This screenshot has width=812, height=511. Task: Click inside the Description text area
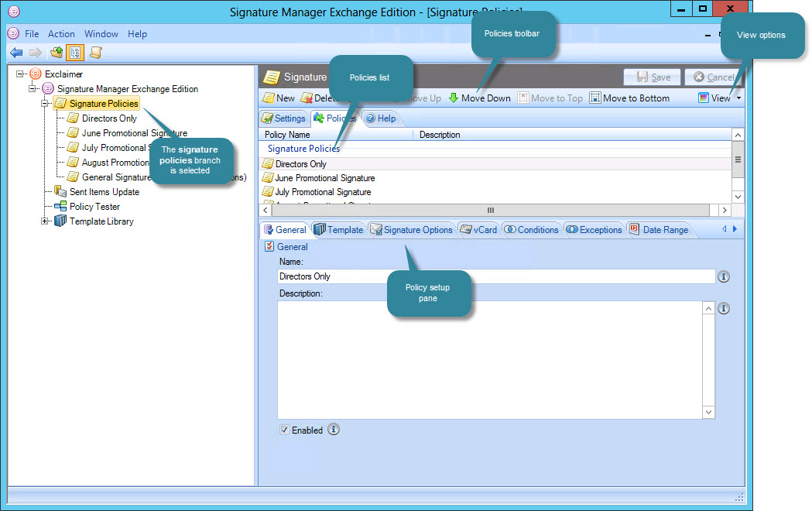[x=490, y=360]
